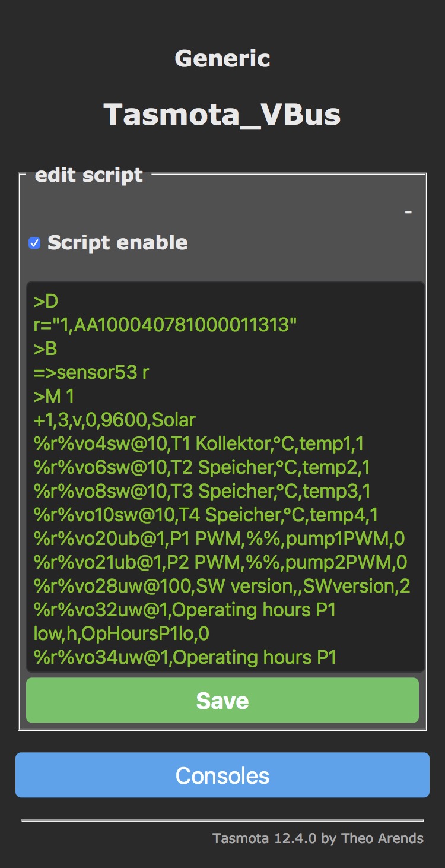445x868 pixels.
Task: Open the Tasmota 12.4.0 by Theo Arends link
Action: point(318,838)
